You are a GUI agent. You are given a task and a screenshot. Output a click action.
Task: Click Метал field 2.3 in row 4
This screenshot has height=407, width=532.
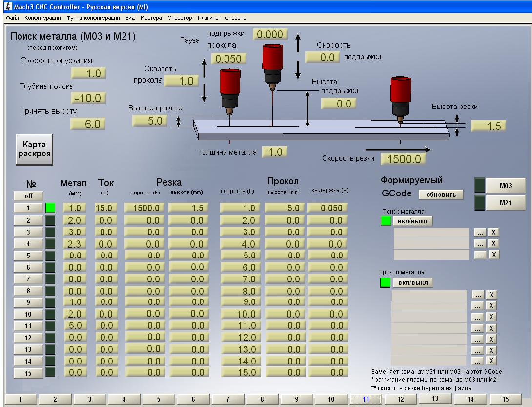tap(75, 244)
